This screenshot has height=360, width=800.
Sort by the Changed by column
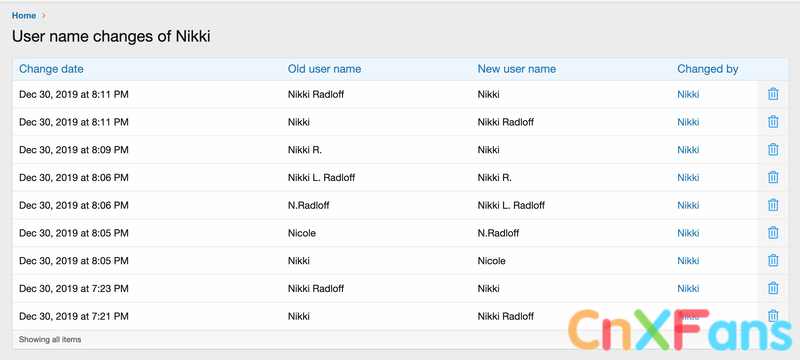(x=708, y=69)
